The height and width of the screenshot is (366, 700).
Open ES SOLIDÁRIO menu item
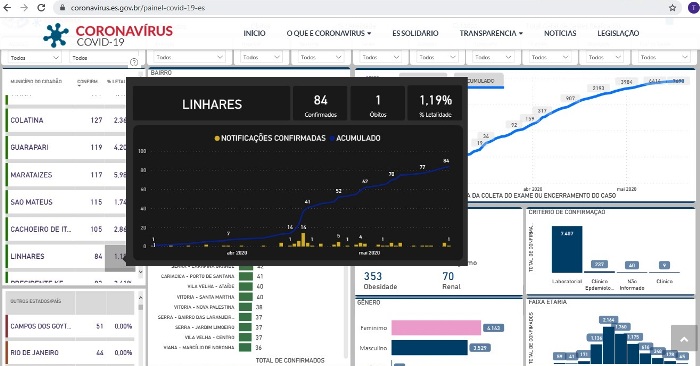[415, 33]
